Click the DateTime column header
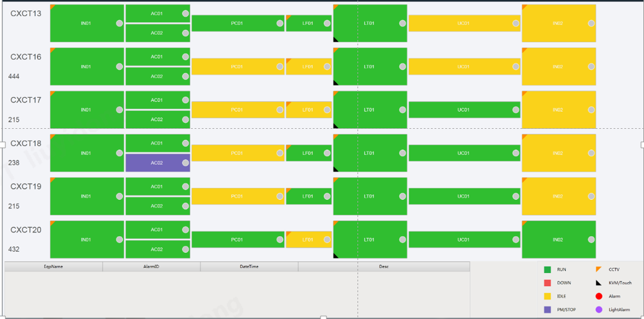 point(249,267)
